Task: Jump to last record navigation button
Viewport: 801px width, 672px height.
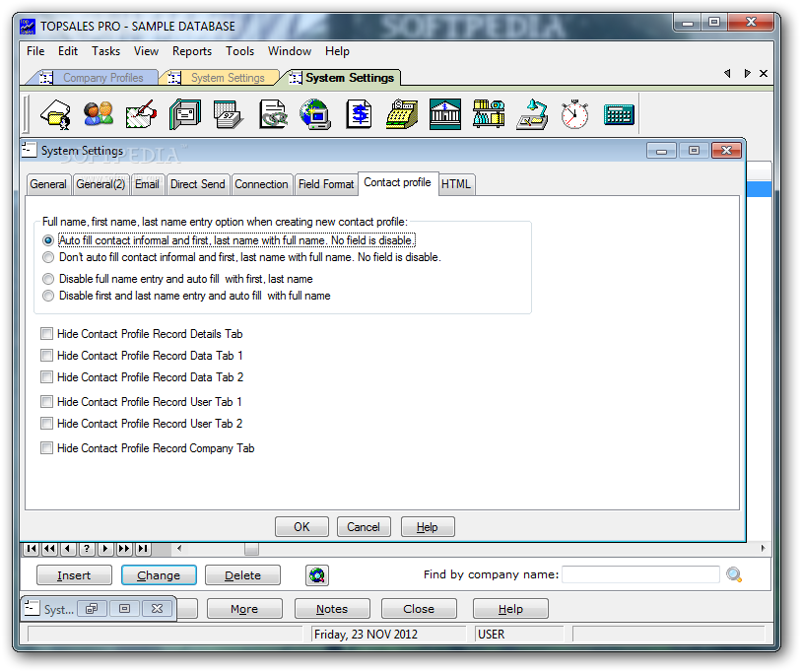Action: tap(143, 549)
